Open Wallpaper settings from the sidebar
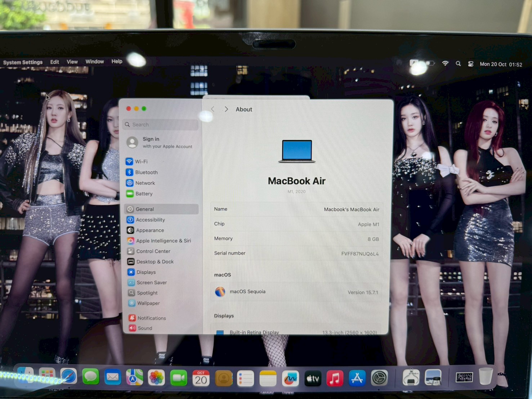This screenshot has width=532, height=399. [x=148, y=303]
